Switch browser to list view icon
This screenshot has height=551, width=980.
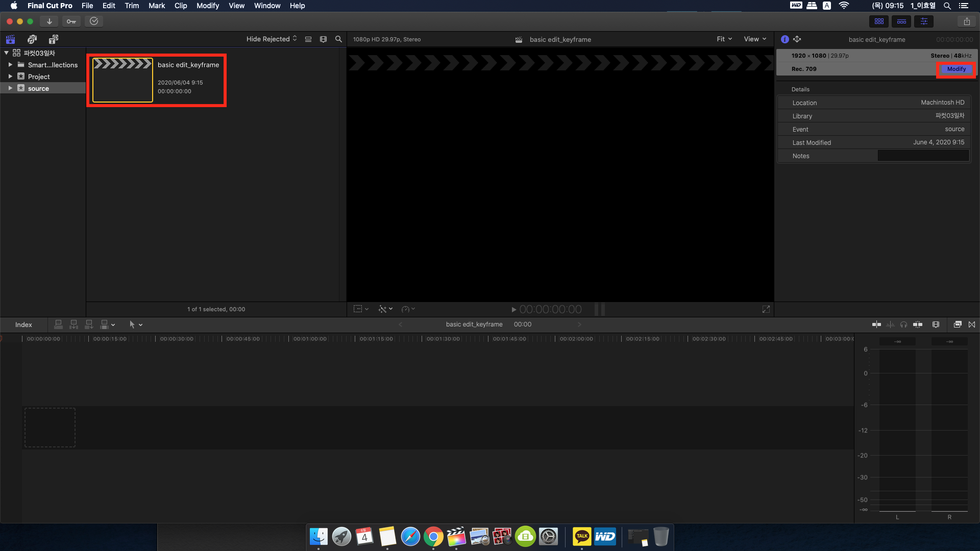coord(308,39)
